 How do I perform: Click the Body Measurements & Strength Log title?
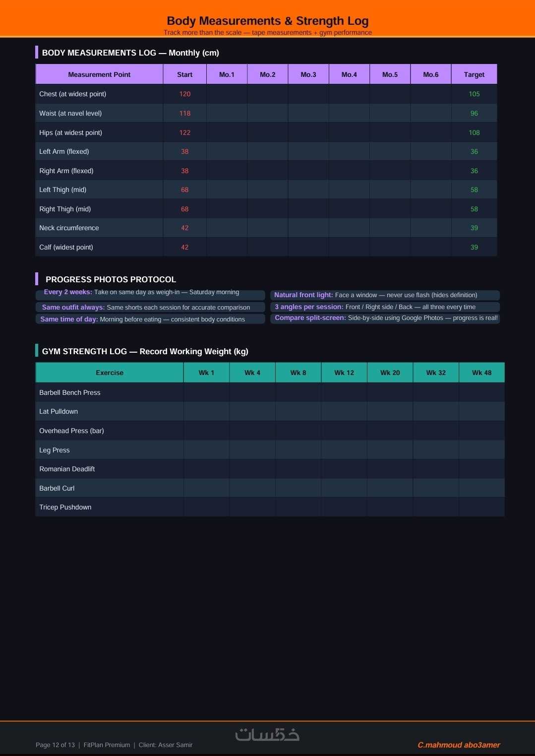(267, 21)
